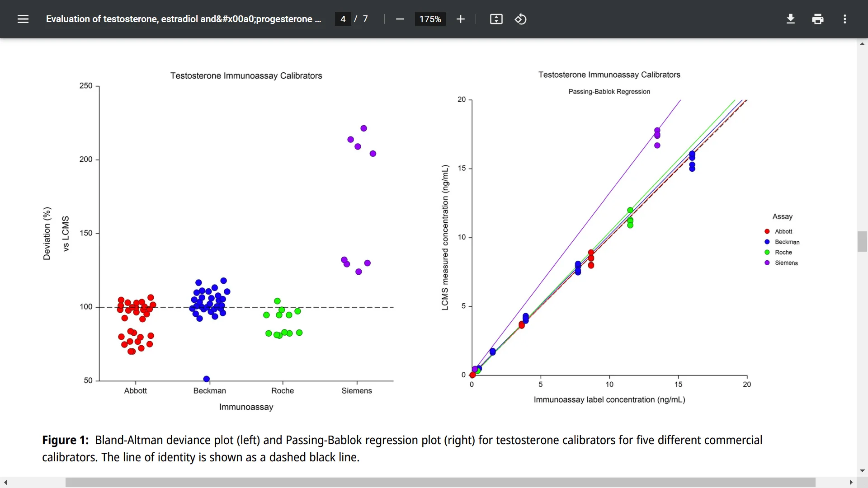The height and width of the screenshot is (488, 868).
Task: Click the 'Deviation (%)' y-axis label
Action: (x=47, y=234)
